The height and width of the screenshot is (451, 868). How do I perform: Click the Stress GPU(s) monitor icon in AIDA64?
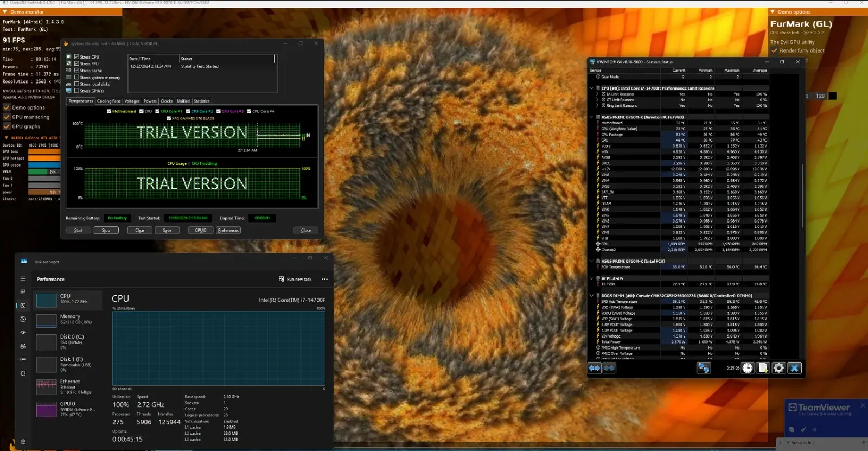coord(69,91)
